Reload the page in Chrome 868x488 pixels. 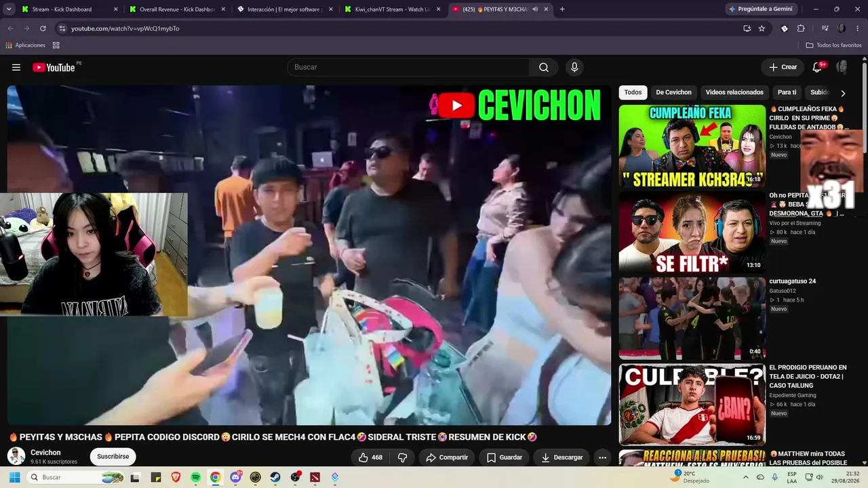point(43,28)
